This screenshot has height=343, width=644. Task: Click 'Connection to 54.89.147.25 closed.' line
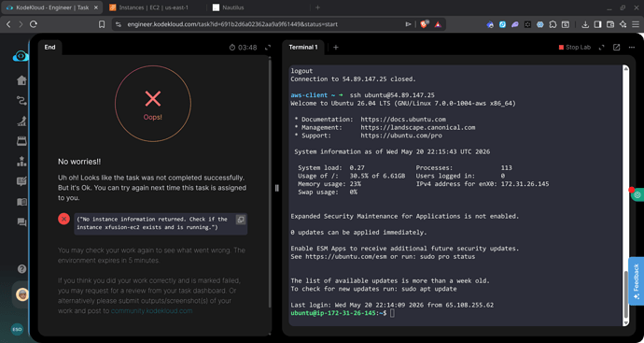click(x=353, y=79)
